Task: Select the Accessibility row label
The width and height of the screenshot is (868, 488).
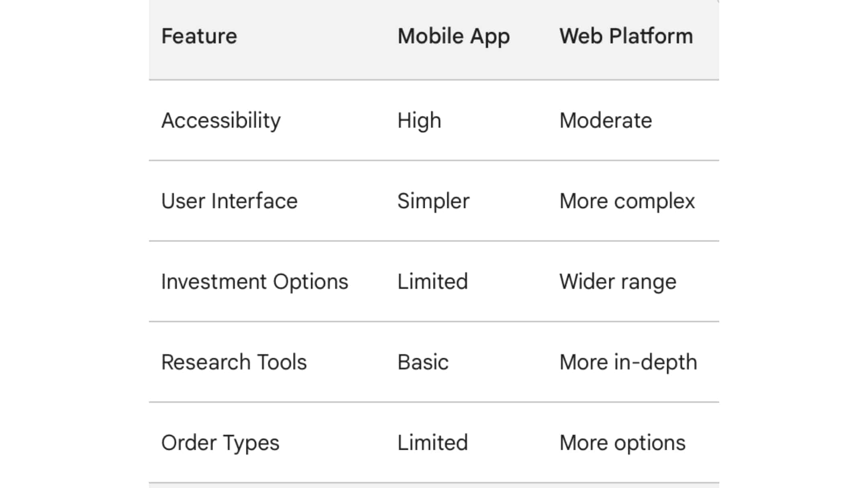Action: [221, 121]
